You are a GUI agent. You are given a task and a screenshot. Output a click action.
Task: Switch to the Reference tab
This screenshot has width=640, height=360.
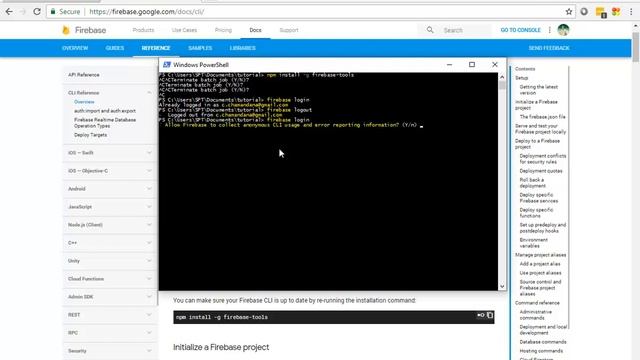click(x=156, y=48)
